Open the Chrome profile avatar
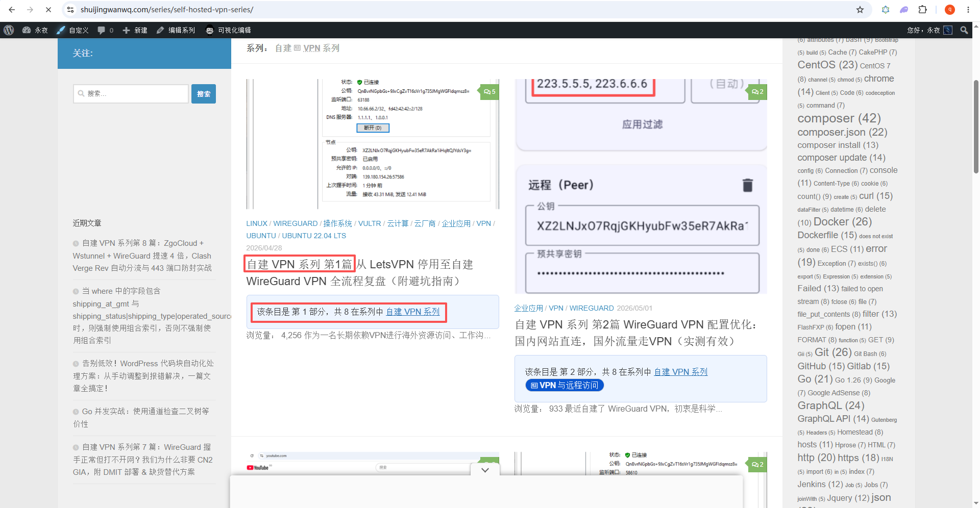 pyautogui.click(x=950, y=10)
